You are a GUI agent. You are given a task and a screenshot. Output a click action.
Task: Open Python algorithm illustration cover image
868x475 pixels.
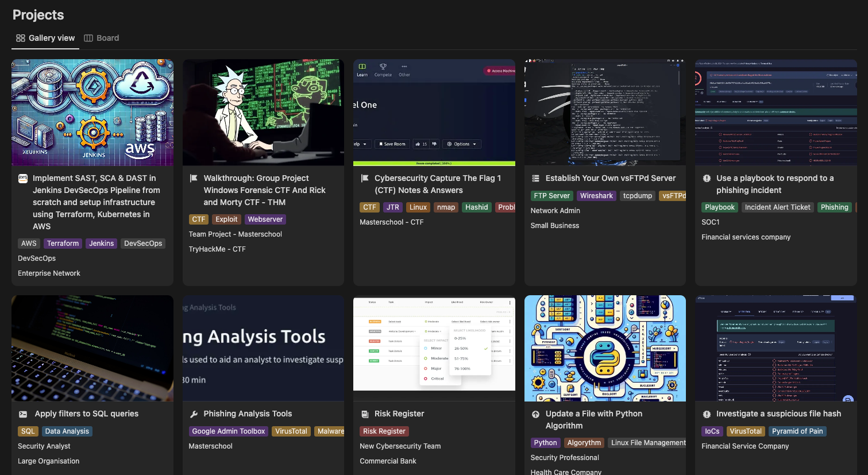click(605, 348)
